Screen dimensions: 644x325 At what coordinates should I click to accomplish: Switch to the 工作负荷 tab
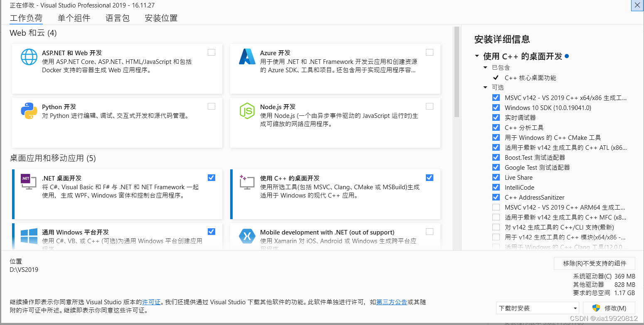(26, 18)
